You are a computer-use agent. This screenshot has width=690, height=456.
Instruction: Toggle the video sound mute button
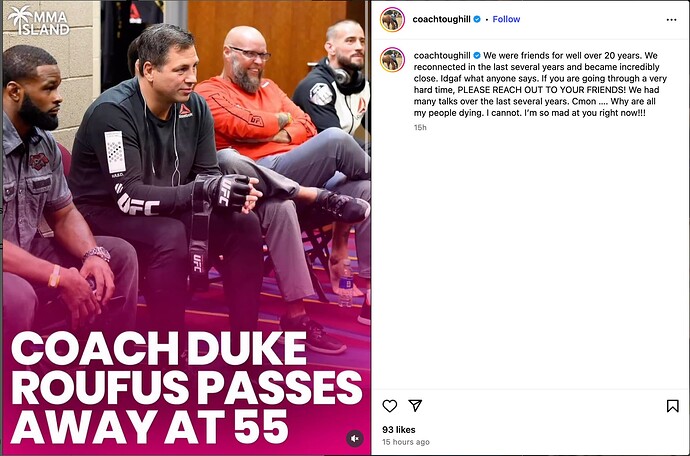(354, 438)
